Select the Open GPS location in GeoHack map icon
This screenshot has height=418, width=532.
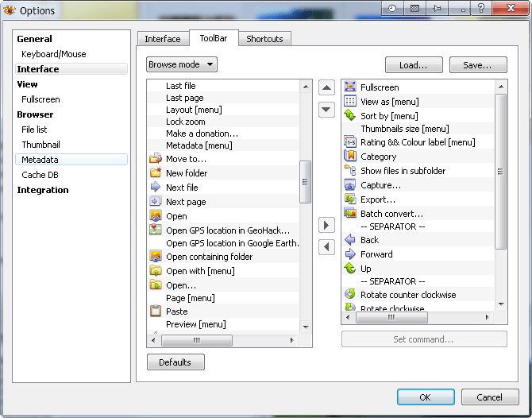click(x=156, y=229)
